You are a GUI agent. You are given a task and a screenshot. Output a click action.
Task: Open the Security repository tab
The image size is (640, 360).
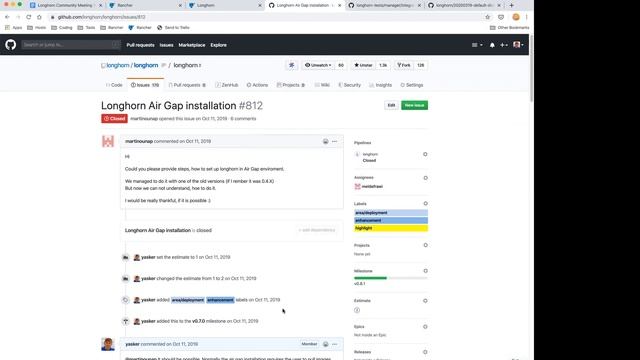coord(349,85)
